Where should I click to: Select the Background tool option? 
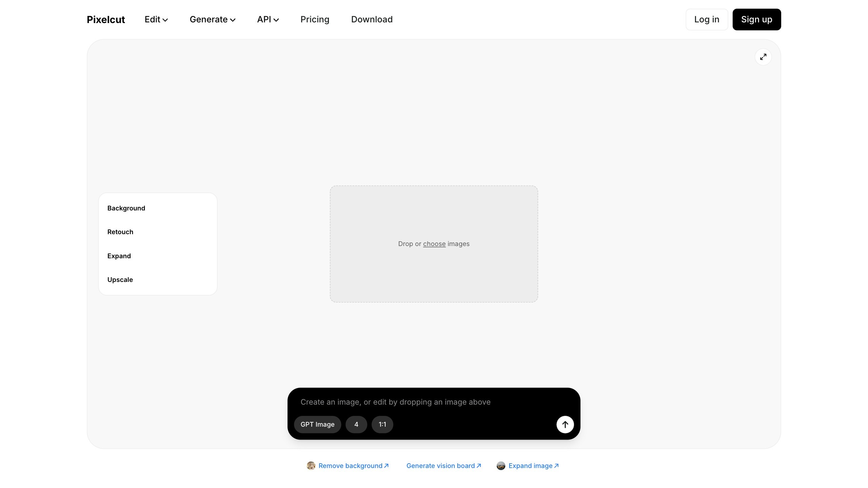pos(126,208)
